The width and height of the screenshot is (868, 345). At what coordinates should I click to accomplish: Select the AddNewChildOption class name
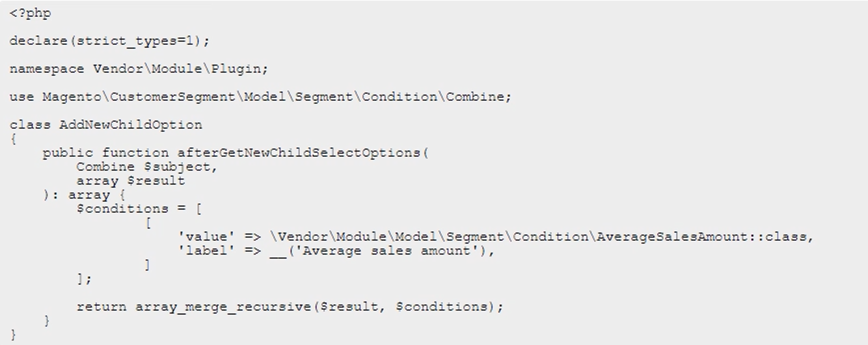[x=131, y=125]
